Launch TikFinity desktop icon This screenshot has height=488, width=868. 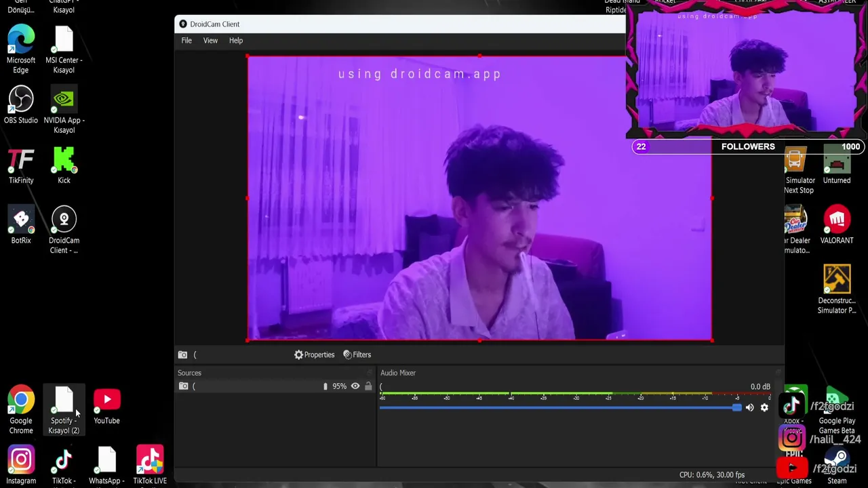[x=21, y=165]
